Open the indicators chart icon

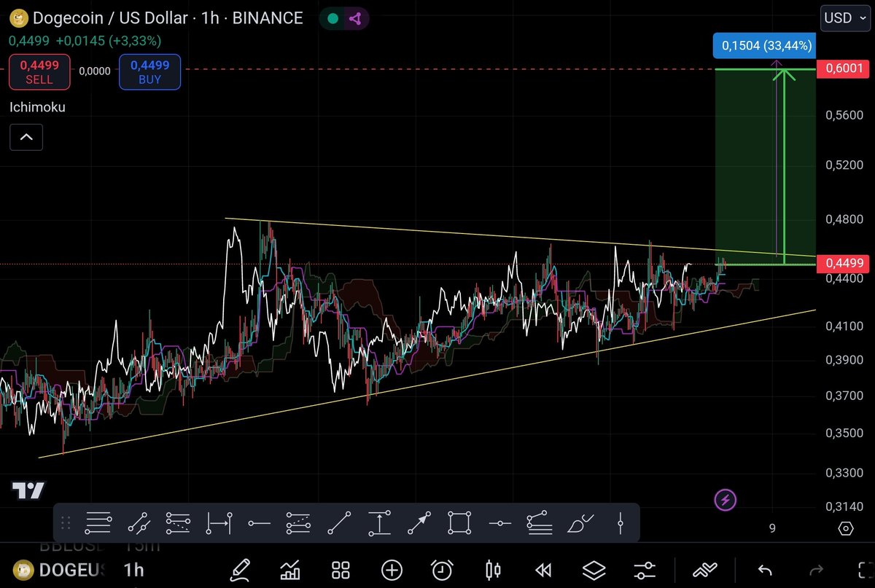(291, 570)
